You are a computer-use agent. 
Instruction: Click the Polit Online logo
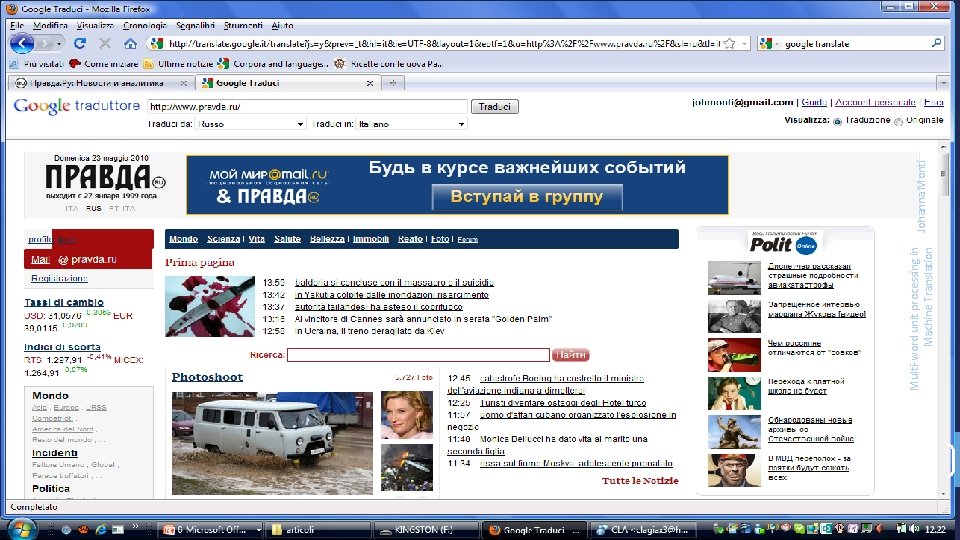(784, 244)
